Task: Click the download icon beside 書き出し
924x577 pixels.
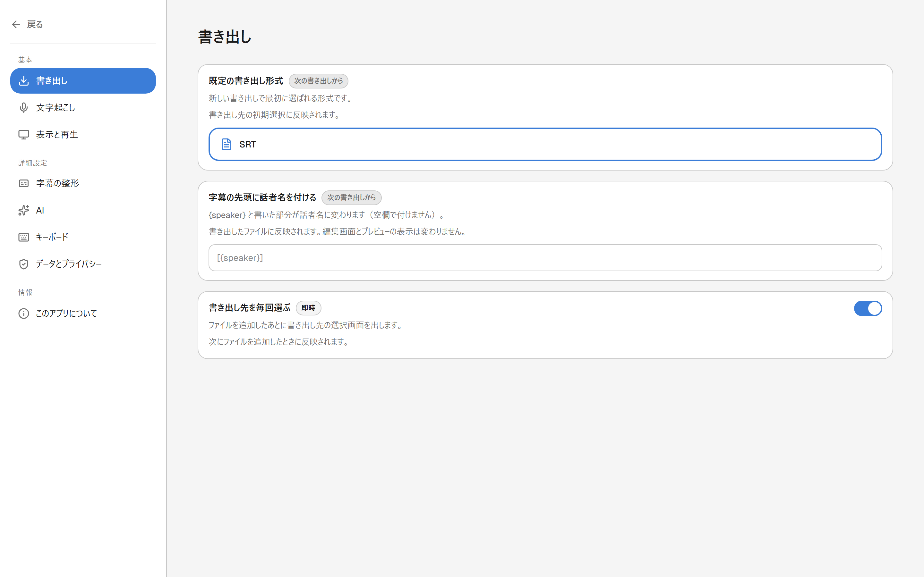Action: click(x=24, y=80)
